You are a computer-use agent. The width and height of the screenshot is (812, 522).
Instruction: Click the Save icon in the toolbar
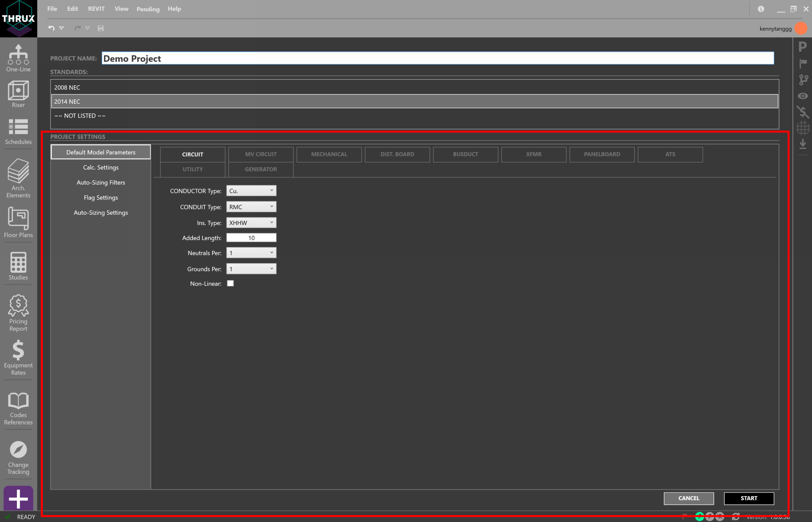click(x=101, y=28)
